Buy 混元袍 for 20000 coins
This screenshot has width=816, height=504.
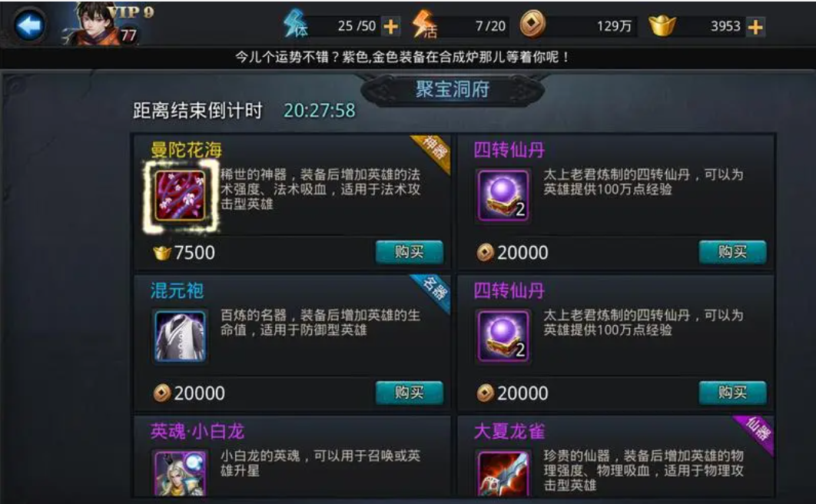tap(409, 393)
